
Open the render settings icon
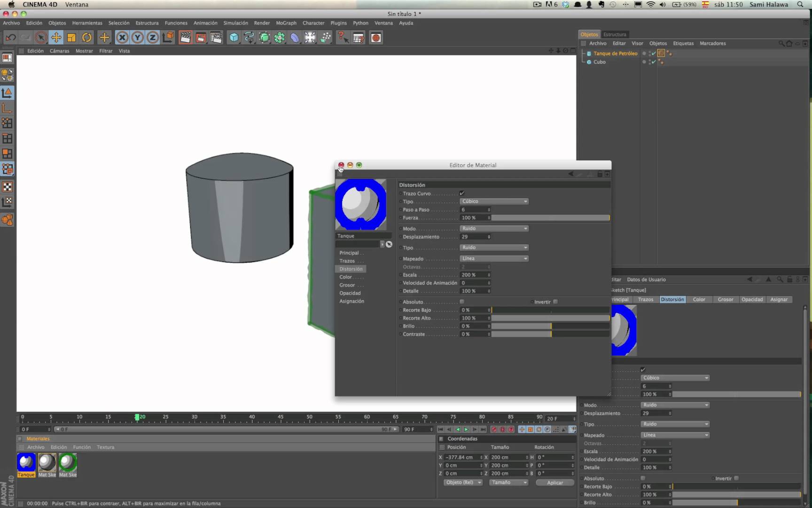(216, 38)
